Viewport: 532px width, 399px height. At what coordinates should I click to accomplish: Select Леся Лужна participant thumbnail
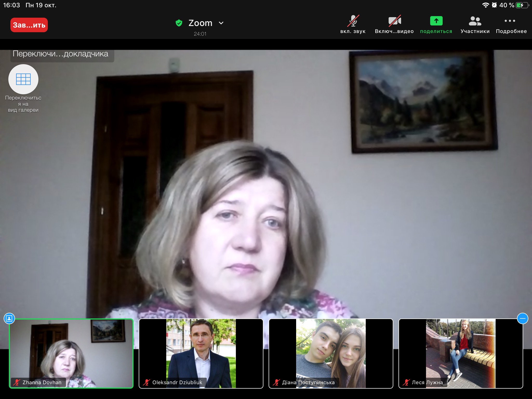[461, 354]
